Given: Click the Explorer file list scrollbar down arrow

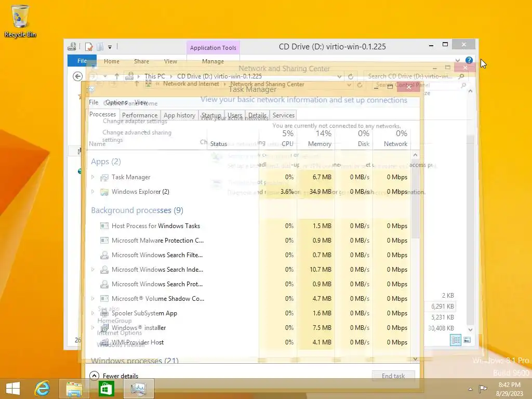Looking at the screenshot, I should [470, 329].
